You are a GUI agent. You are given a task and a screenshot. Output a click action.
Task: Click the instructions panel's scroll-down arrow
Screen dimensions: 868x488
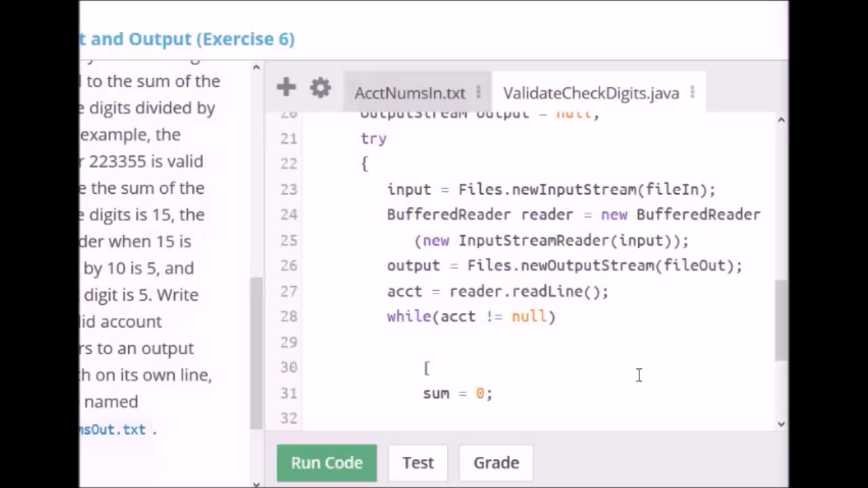pyautogui.click(x=256, y=483)
